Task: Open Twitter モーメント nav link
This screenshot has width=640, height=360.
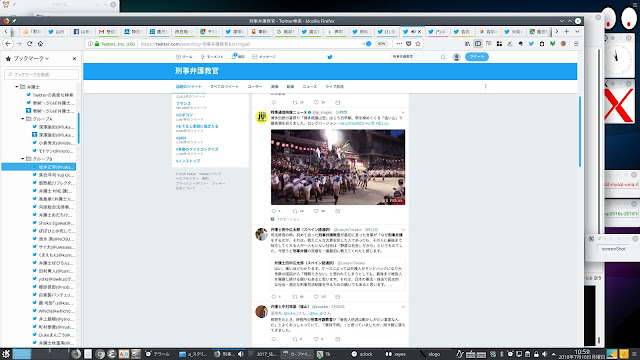Action: 211,57
